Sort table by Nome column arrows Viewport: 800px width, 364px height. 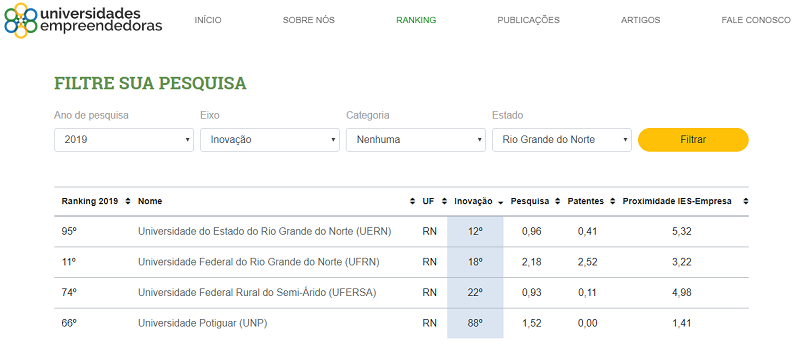tap(412, 201)
